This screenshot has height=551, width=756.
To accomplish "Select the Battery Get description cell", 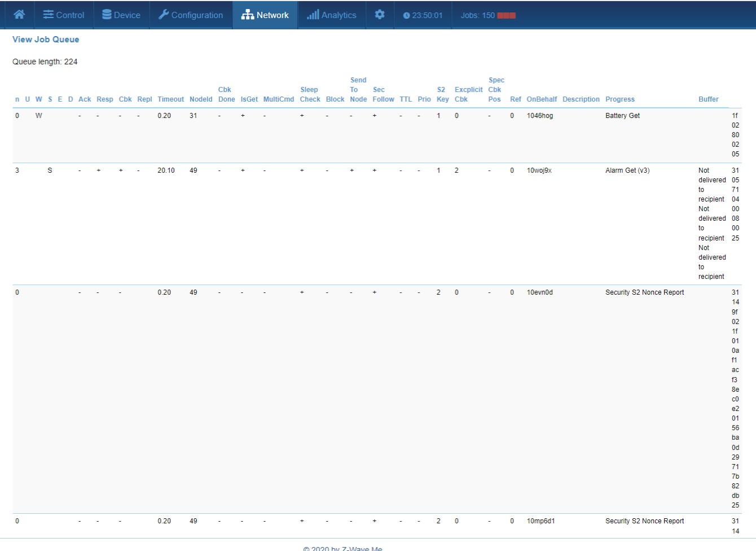I will tap(623, 116).
